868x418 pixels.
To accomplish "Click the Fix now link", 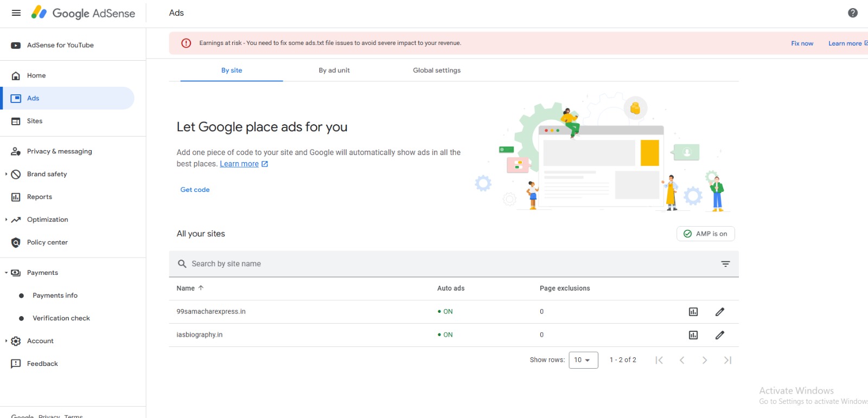I will coord(802,44).
